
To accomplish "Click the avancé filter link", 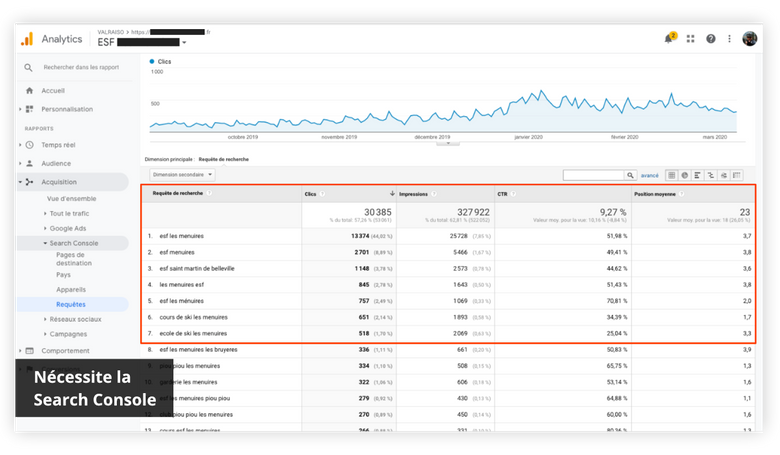I will pos(650,175).
